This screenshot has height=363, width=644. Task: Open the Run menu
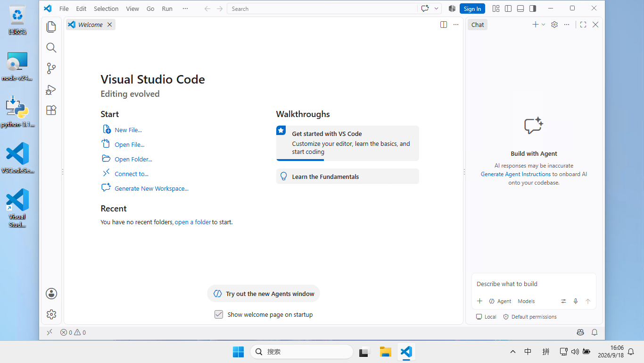pos(167,8)
